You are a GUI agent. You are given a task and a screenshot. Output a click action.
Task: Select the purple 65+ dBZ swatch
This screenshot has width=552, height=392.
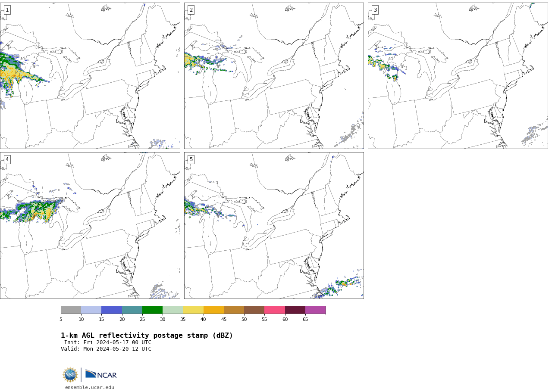(x=315, y=310)
